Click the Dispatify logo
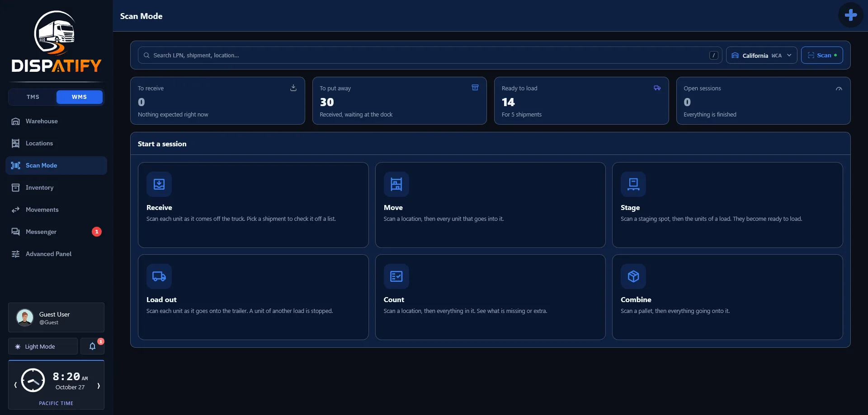 point(57,42)
